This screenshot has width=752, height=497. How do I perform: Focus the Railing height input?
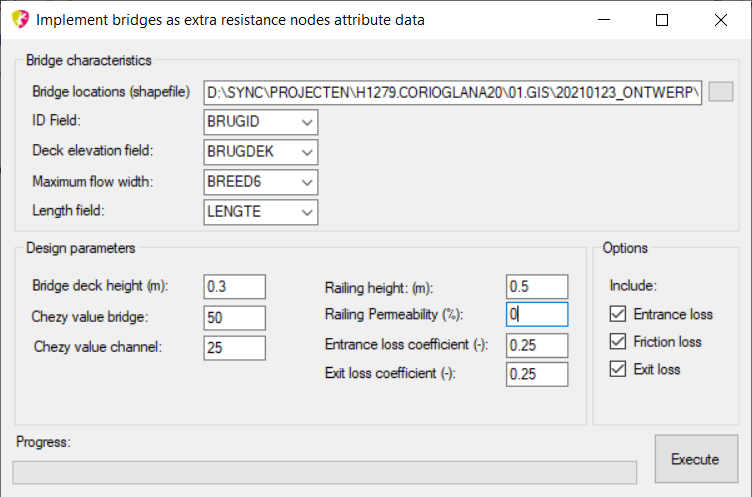pyautogui.click(x=536, y=287)
